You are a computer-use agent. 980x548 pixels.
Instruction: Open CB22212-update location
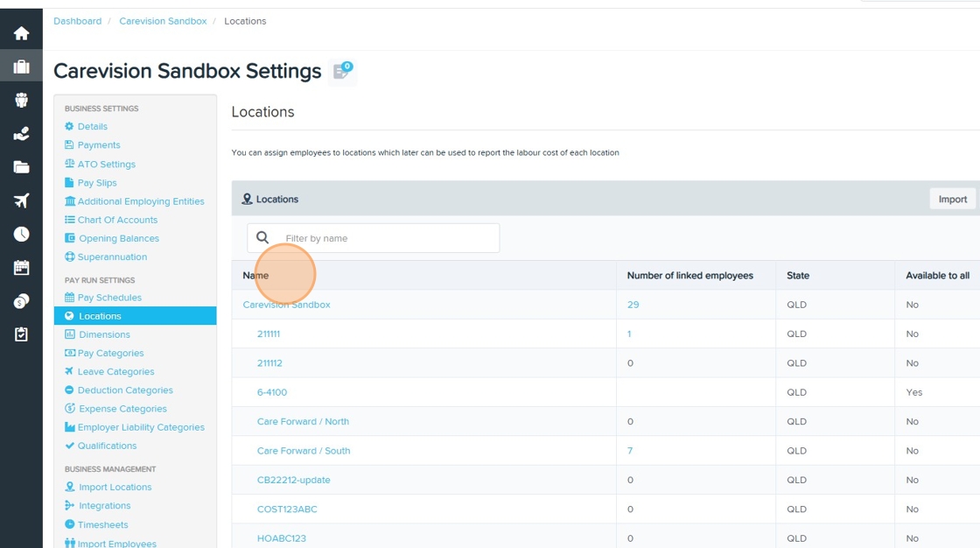[x=294, y=480]
